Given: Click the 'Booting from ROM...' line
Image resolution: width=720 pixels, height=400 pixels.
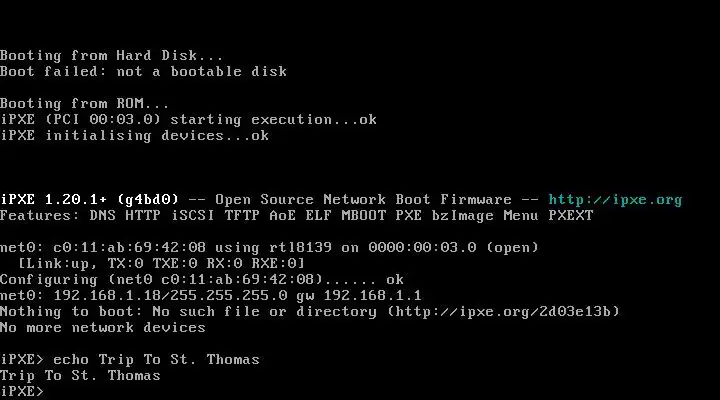Looking at the screenshot, I should [x=84, y=103].
